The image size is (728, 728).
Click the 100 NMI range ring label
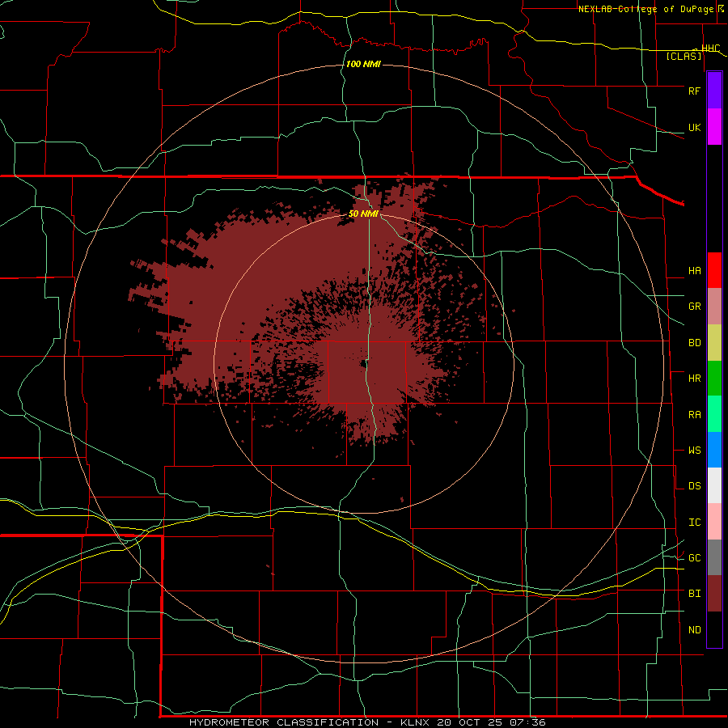(x=363, y=64)
